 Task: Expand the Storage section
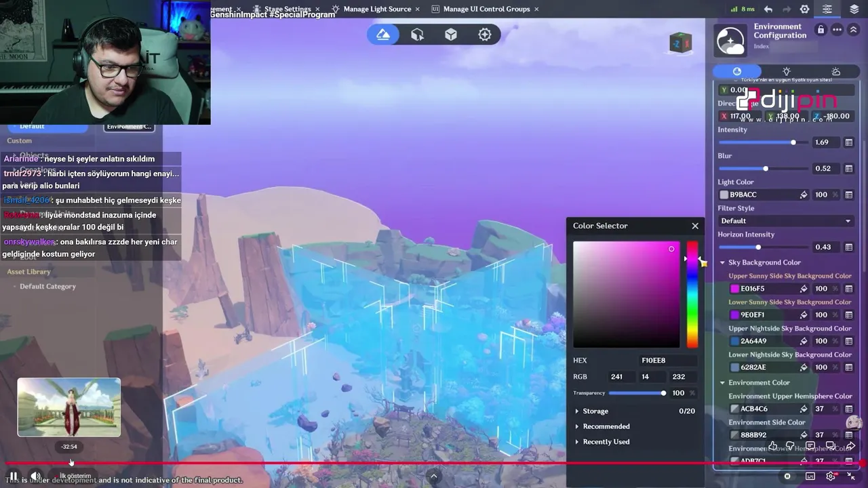point(577,411)
